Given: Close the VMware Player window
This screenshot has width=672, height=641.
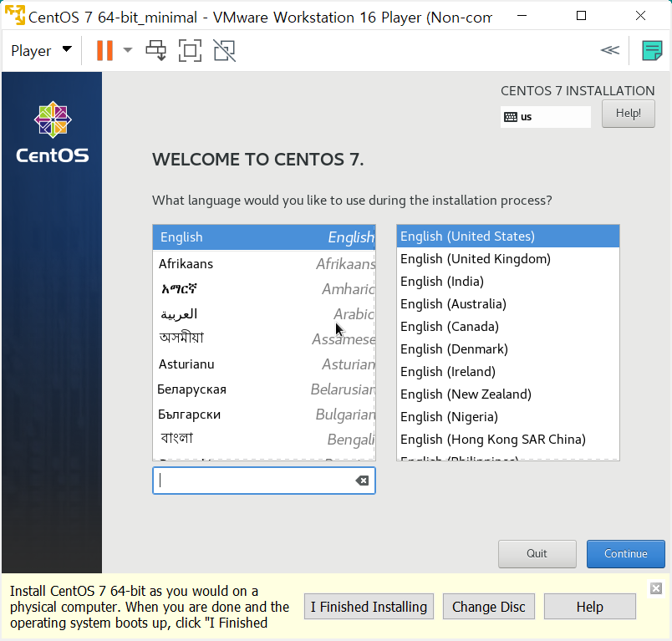Looking at the screenshot, I should pos(640,16).
